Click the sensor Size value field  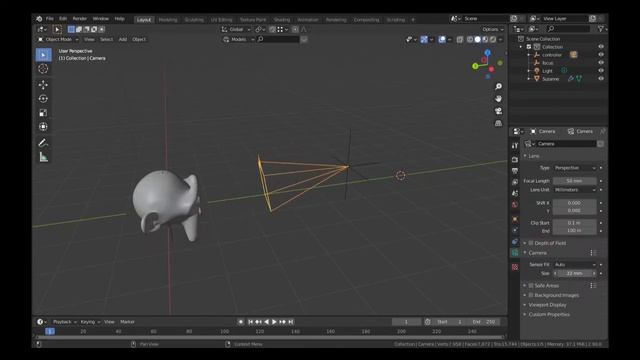[575, 273]
